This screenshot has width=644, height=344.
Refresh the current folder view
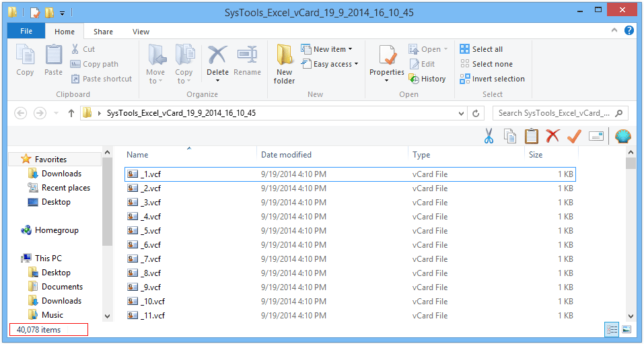pyautogui.click(x=476, y=113)
